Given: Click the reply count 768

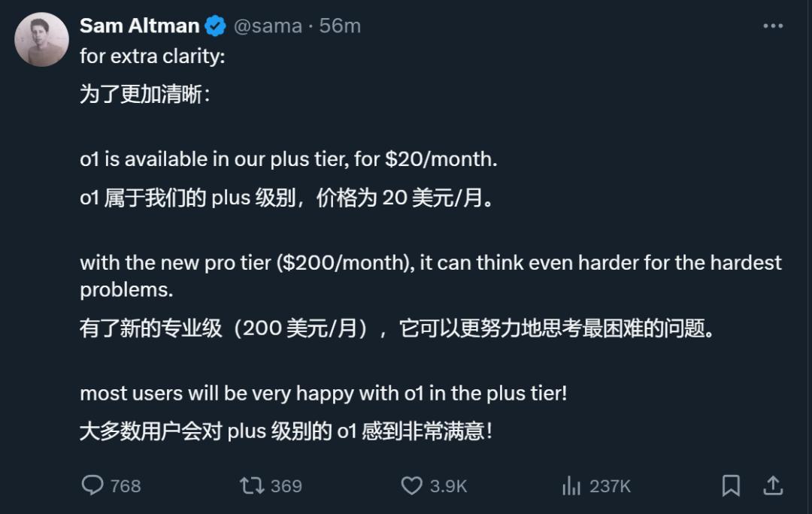Looking at the screenshot, I should 125,485.
